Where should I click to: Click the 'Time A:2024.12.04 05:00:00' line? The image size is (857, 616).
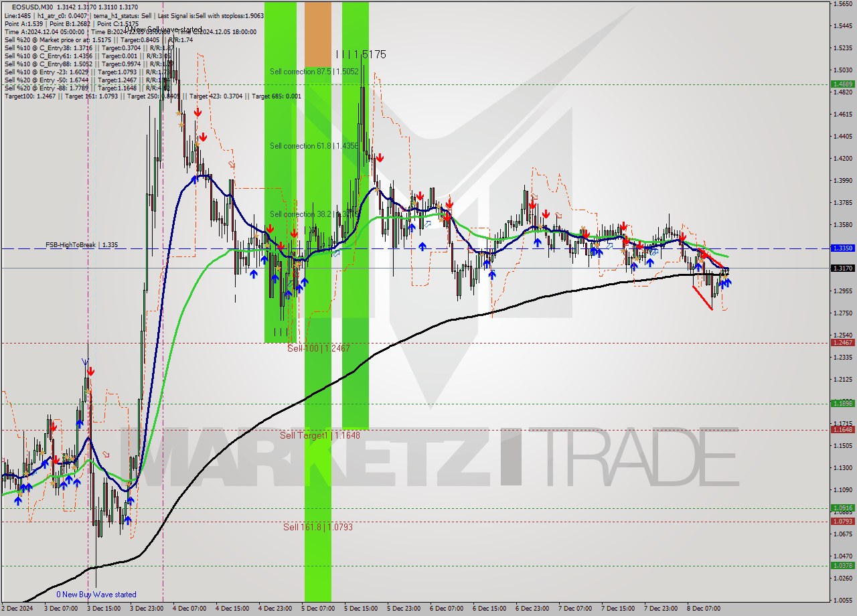(131, 31)
